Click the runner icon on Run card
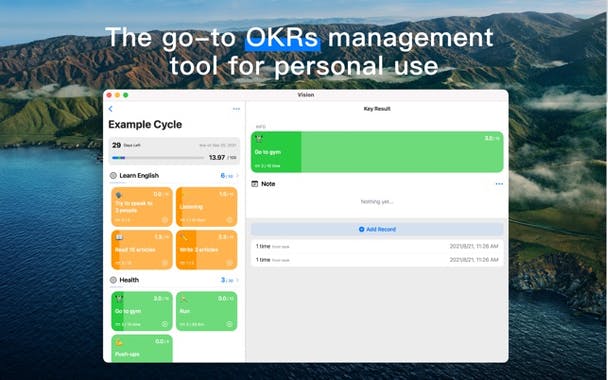 coord(184,299)
